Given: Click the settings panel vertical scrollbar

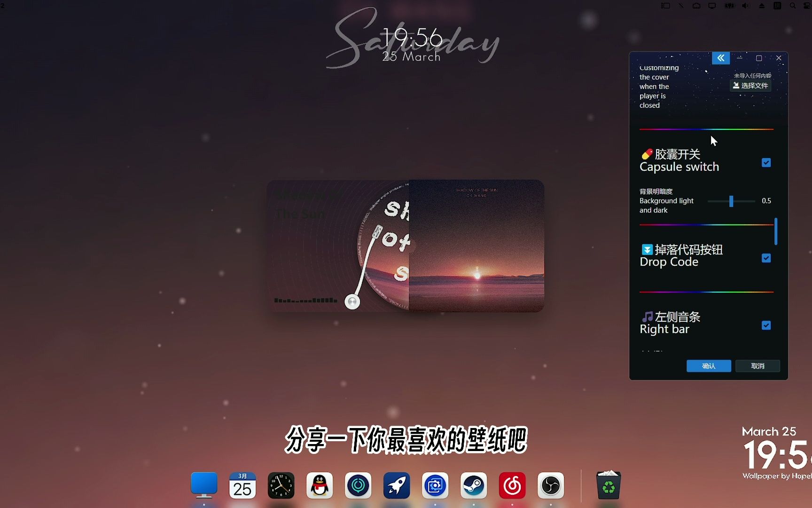Looking at the screenshot, I should [x=776, y=231].
